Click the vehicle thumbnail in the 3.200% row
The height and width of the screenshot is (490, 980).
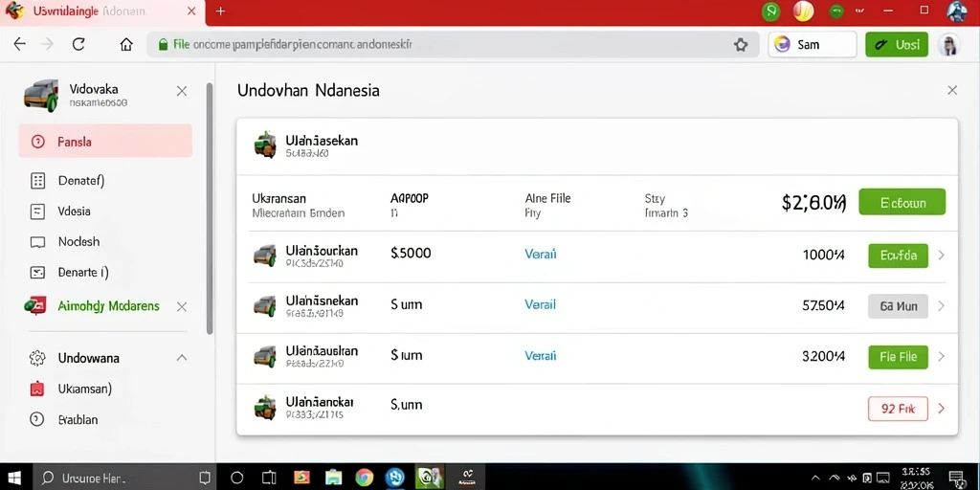(x=264, y=357)
